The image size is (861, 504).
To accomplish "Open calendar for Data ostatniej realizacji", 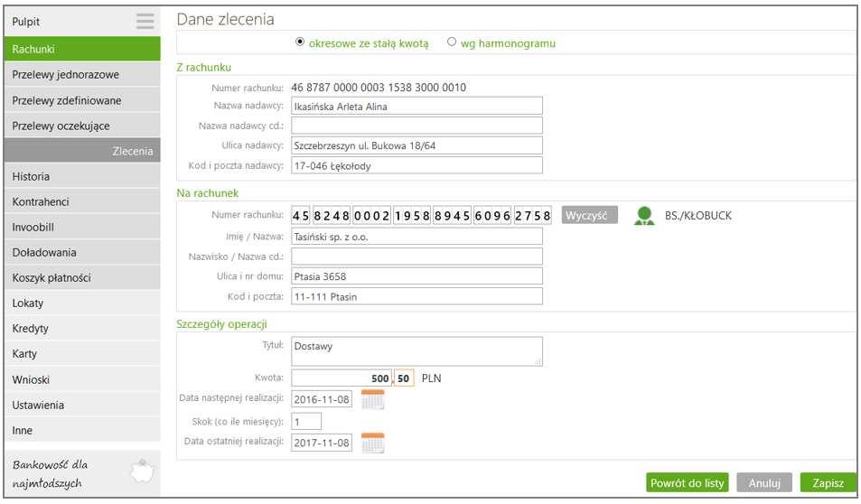I will [373, 443].
